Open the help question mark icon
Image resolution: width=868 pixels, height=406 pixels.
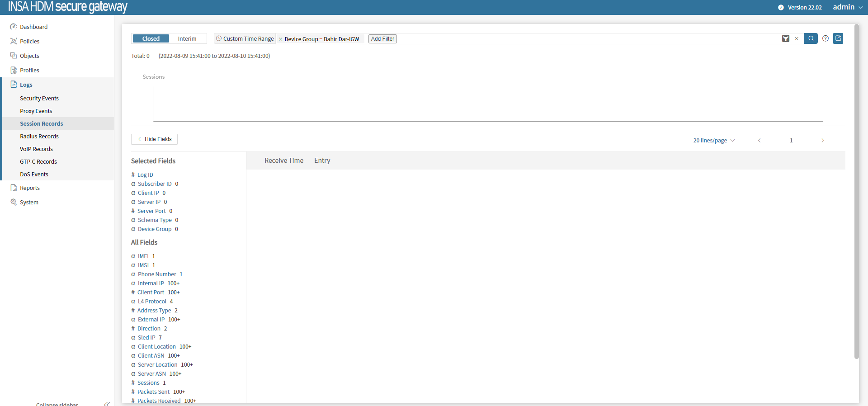(826, 38)
